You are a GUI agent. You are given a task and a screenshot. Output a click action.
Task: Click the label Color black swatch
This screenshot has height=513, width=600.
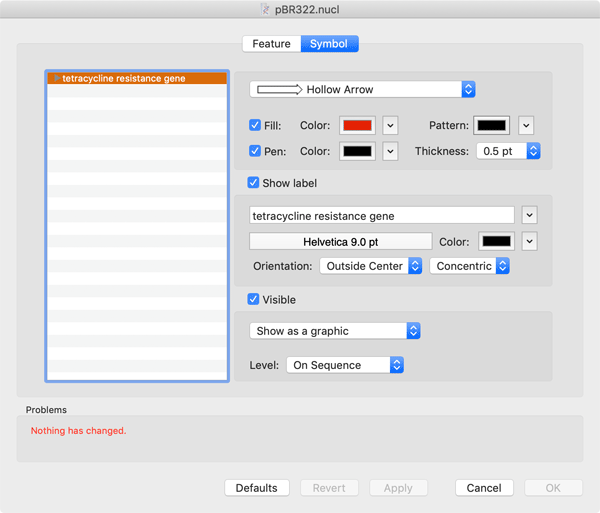[x=496, y=241]
